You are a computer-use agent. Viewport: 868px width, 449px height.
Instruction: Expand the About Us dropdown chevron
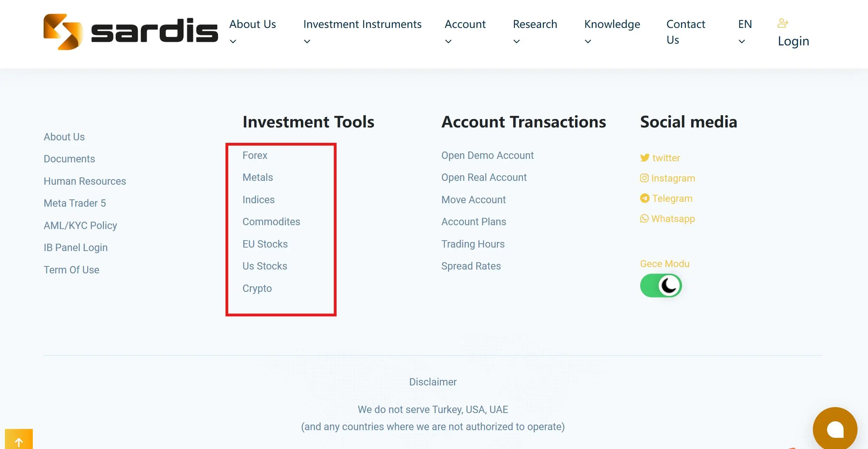pos(233,42)
